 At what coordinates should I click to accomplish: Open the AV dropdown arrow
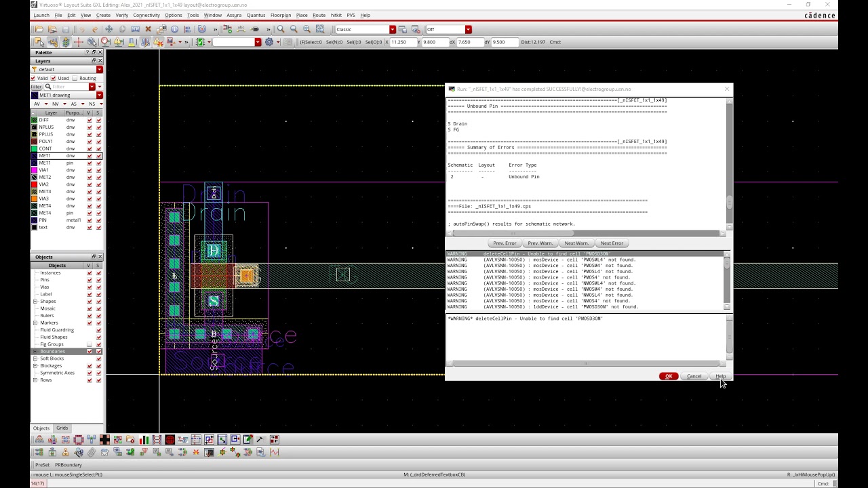pos(46,104)
